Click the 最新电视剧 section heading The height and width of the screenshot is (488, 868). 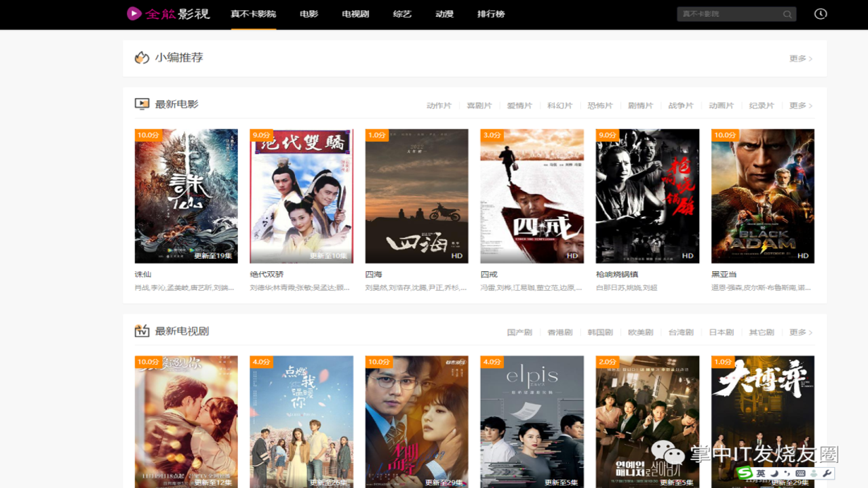click(x=182, y=331)
